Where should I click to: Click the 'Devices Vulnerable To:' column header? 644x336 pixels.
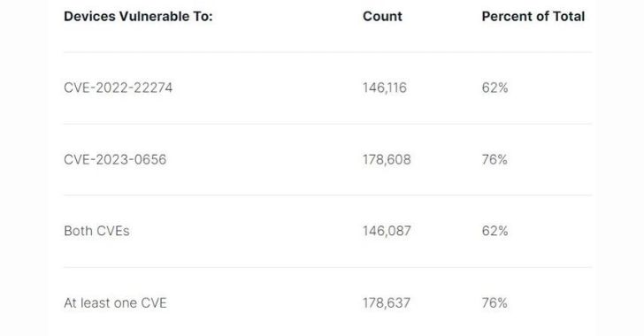[x=138, y=17]
